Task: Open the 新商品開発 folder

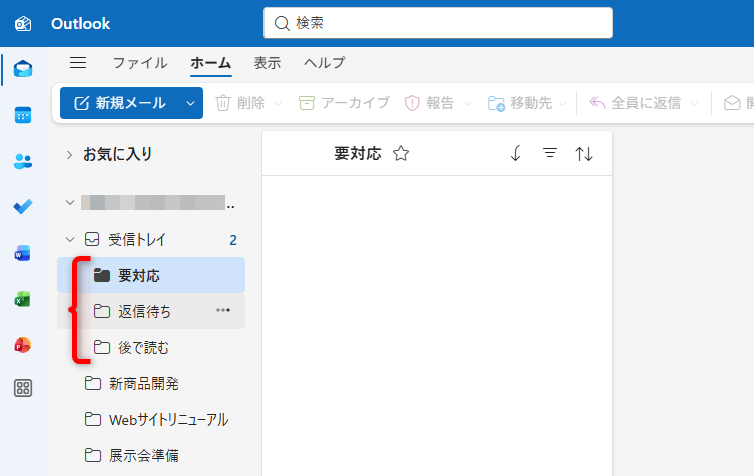Action: click(151, 383)
